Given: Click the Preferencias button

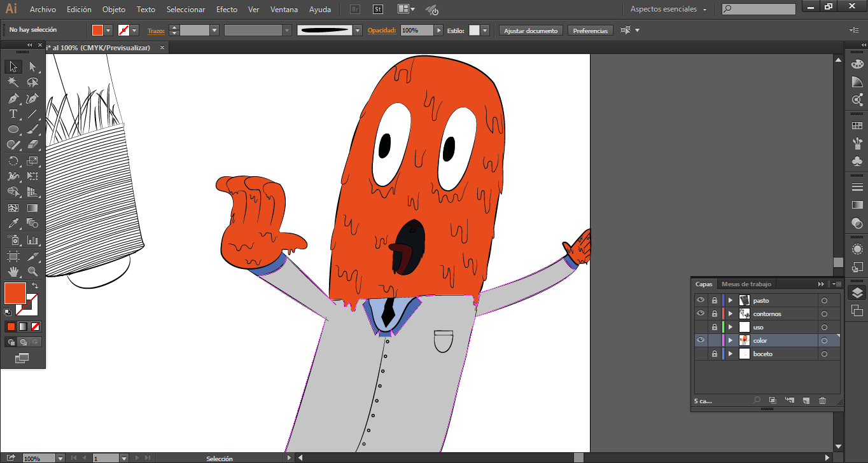Looking at the screenshot, I should click(590, 31).
